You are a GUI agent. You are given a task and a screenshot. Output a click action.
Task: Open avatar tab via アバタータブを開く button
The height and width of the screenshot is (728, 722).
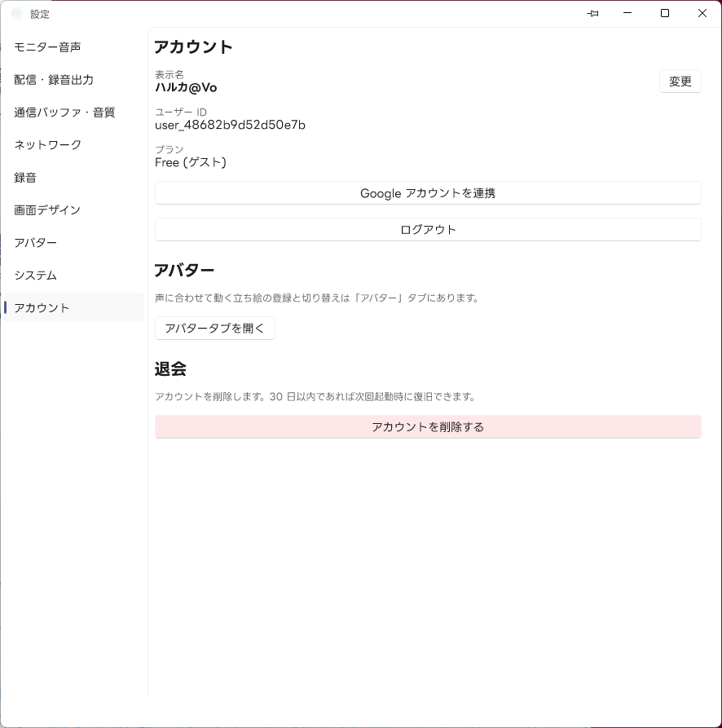[x=215, y=329]
